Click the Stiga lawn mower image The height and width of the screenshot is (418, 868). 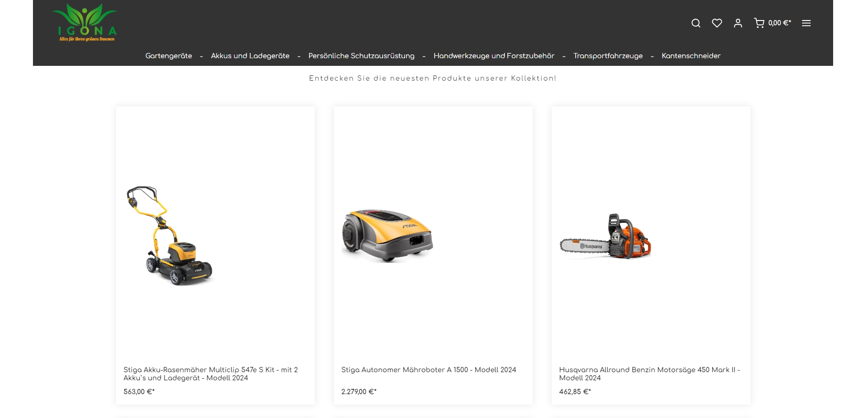[x=170, y=236]
